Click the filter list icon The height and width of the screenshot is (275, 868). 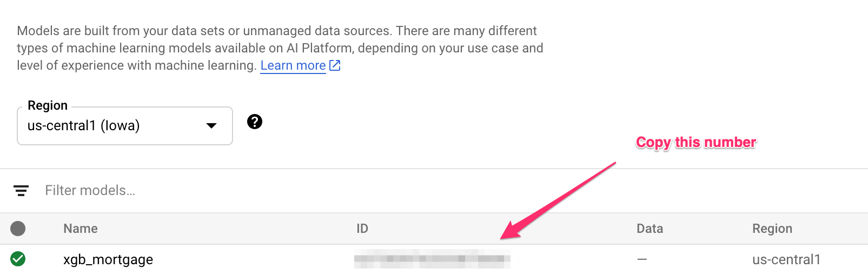21,190
